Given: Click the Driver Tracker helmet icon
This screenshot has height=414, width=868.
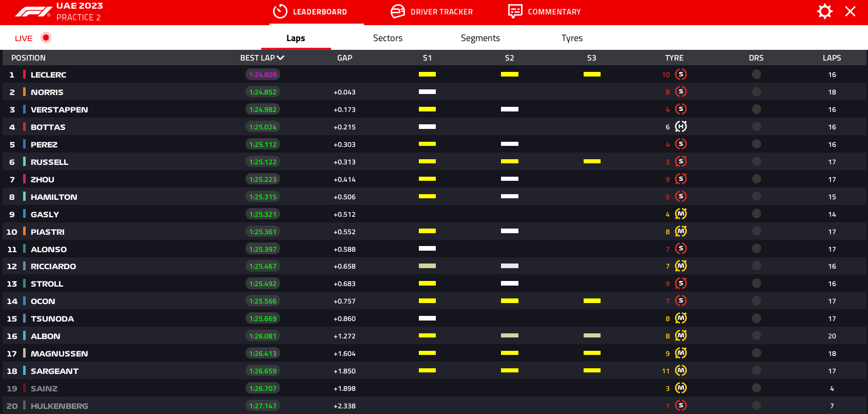Looking at the screenshot, I should pos(398,11).
